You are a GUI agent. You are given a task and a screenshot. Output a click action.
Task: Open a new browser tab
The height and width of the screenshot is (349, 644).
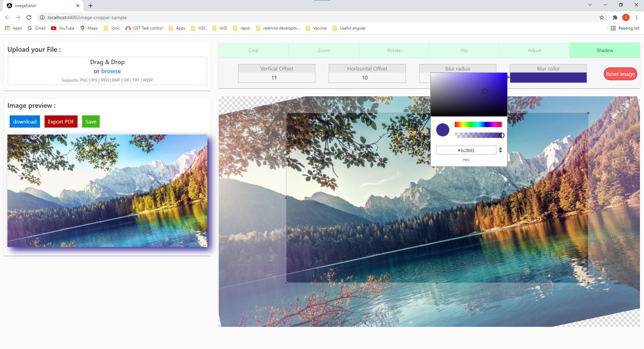tap(91, 6)
